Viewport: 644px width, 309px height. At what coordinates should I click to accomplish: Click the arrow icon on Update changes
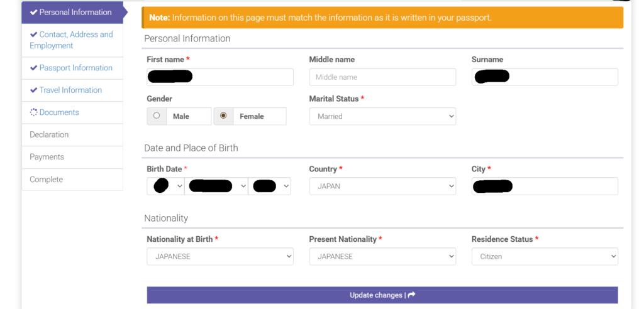(x=412, y=295)
